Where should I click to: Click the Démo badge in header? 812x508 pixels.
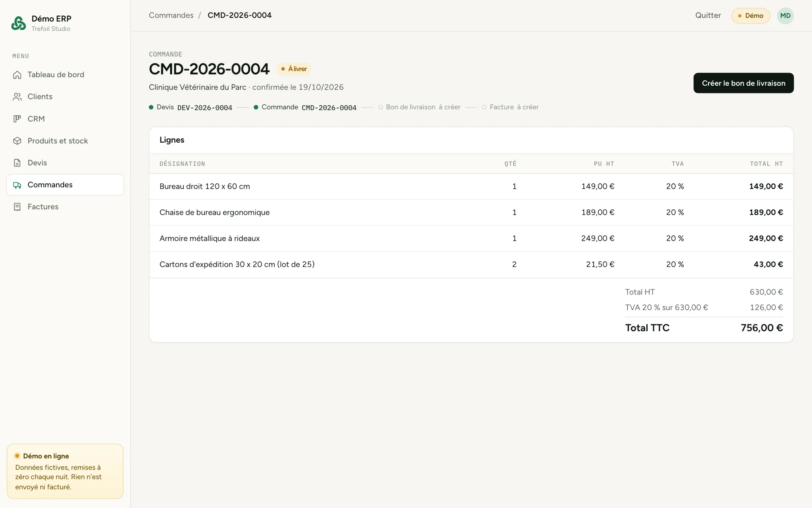pyautogui.click(x=751, y=16)
